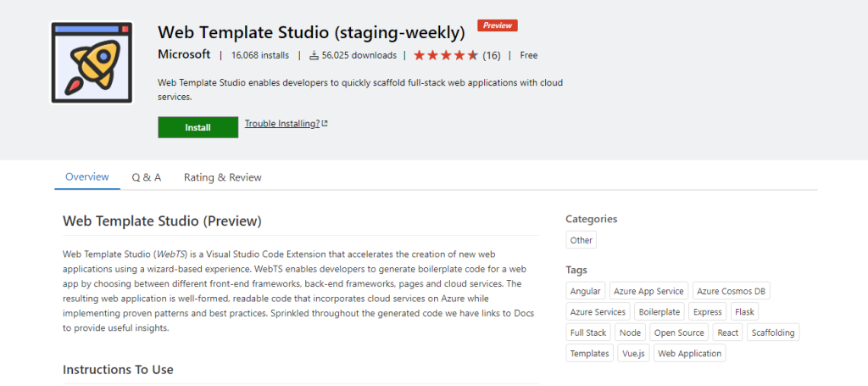Screen dimensions: 868x386
Task: Open the Trouble Installing? link
Action: click(282, 124)
